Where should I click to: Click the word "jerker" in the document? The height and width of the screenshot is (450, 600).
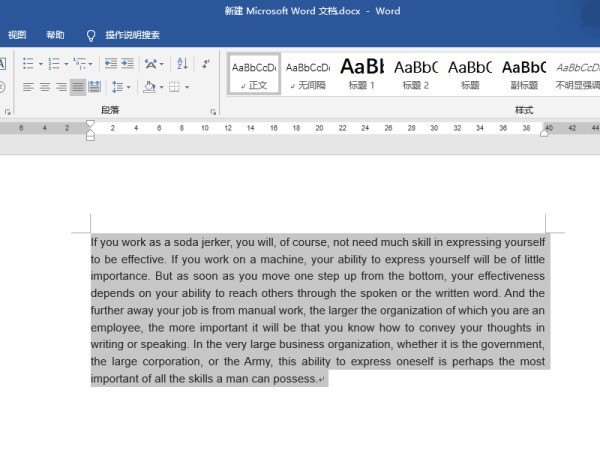pos(216,242)
